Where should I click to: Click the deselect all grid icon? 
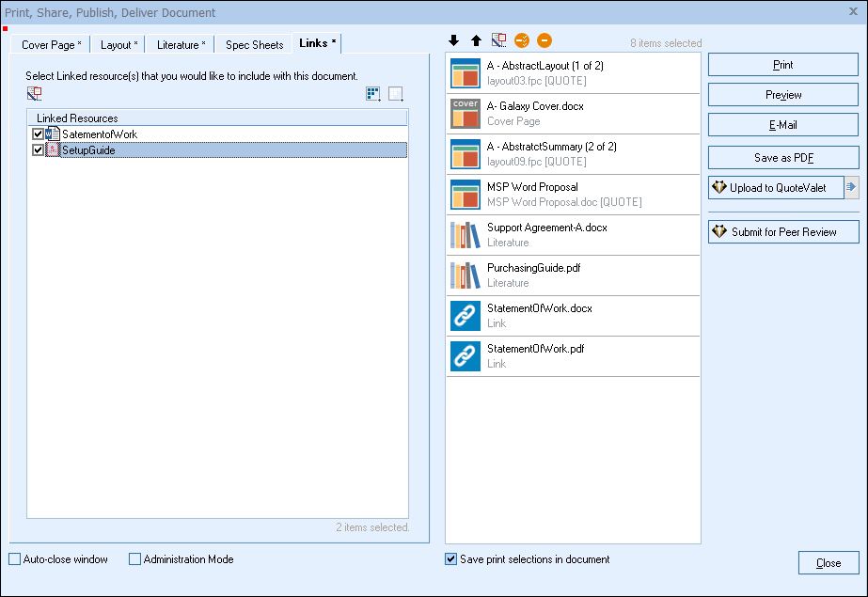396,93
